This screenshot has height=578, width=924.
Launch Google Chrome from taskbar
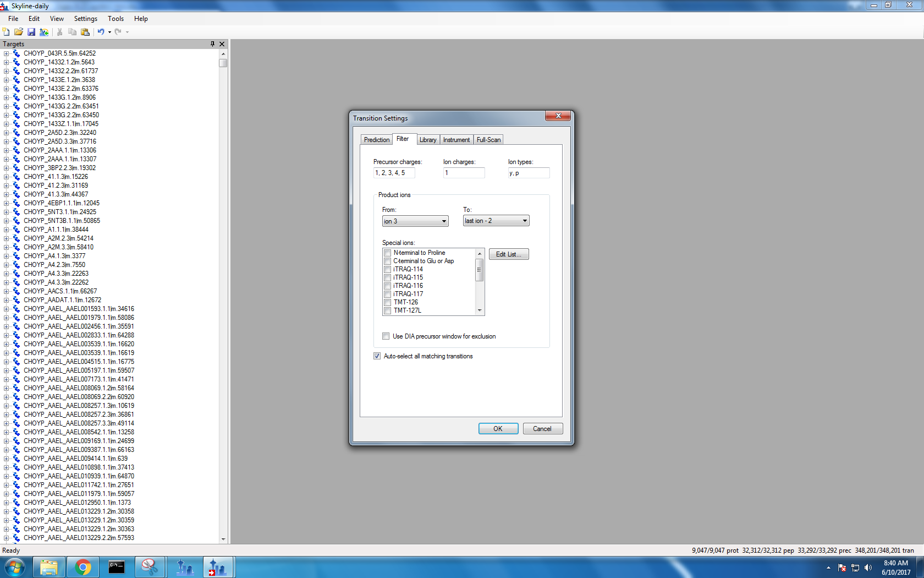point(83,567)
